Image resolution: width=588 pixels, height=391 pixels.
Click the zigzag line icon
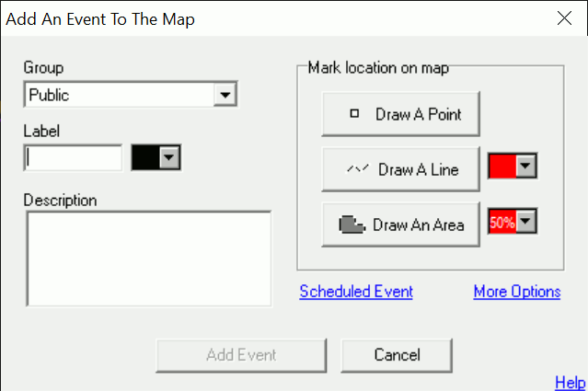356,169
